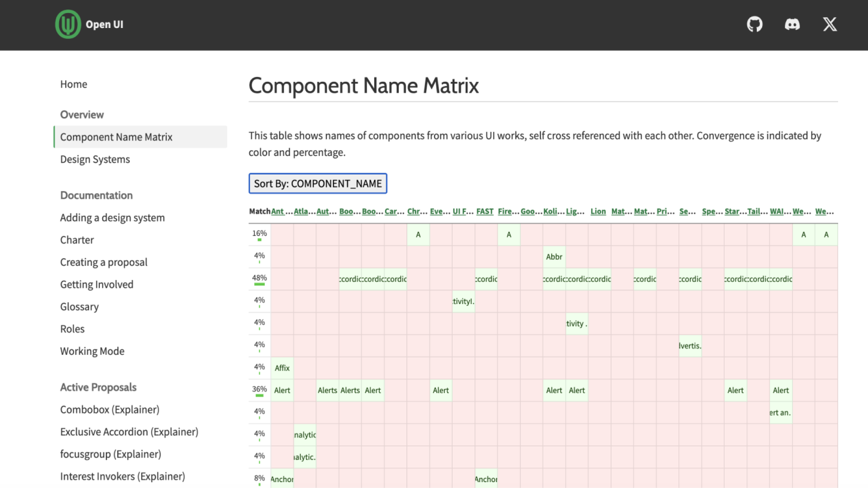Open the Roles page
The height and width of the screenshot is (488, 868).
(x=72, y=329)
